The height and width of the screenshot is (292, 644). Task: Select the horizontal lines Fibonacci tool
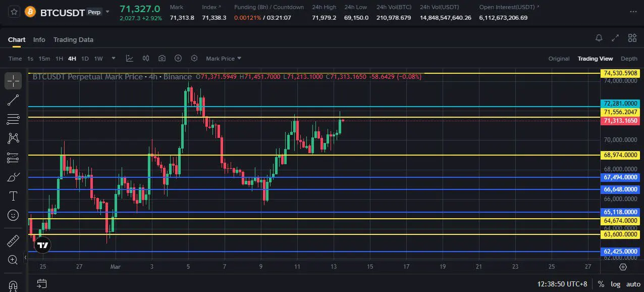tap(13, 119)
